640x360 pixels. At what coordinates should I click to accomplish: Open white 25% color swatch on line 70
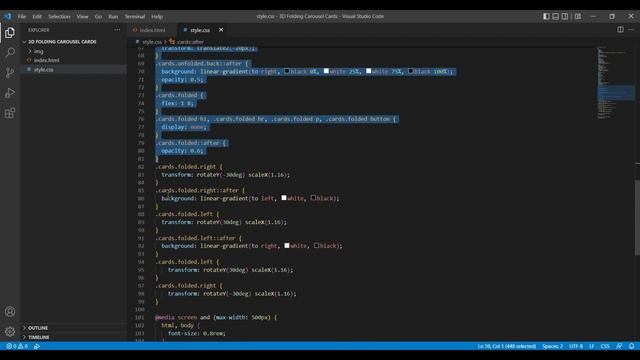(x=326, y=71)
